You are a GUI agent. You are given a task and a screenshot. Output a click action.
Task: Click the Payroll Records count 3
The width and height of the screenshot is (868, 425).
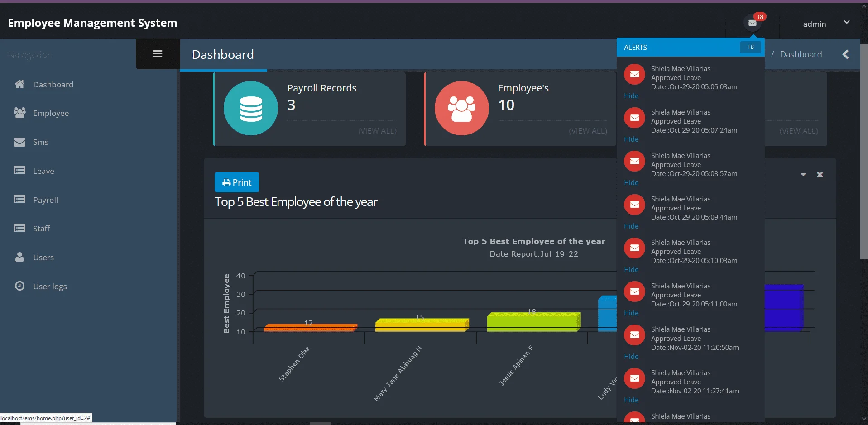[291, 105]
